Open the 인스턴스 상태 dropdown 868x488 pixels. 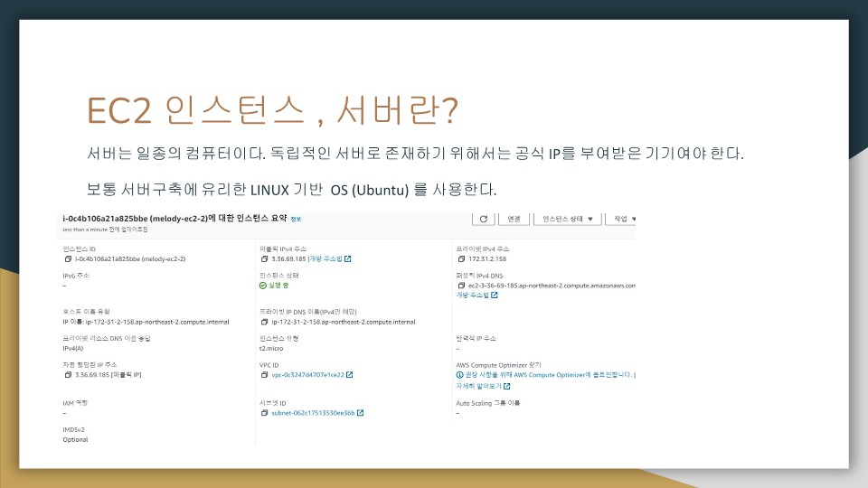[x=568, y=219]
